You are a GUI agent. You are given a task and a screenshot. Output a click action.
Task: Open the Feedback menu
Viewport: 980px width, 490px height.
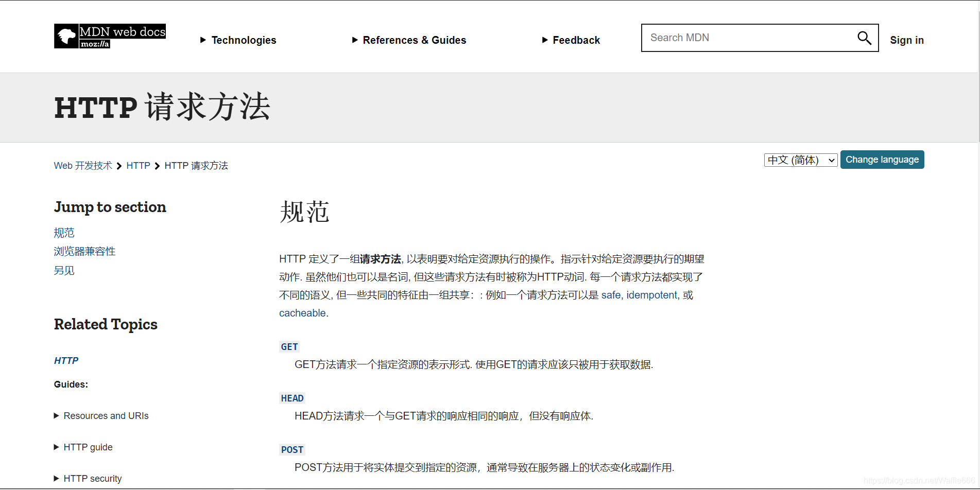point(571,40)
